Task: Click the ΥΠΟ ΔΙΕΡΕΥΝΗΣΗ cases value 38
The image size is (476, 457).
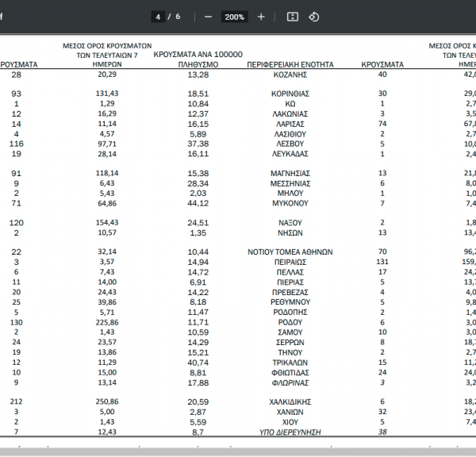Action: [x=382, y=432]
